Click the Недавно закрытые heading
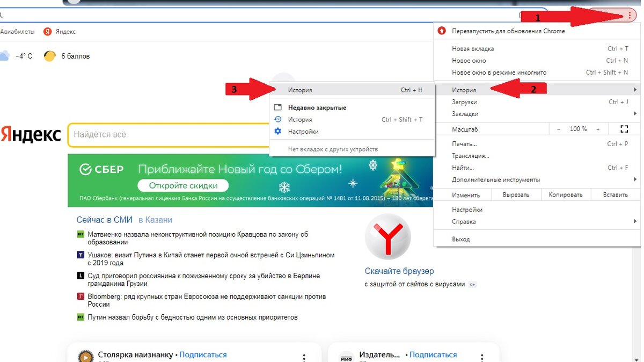Viewport: 644px width, 362px height. (x=317, y=107)
